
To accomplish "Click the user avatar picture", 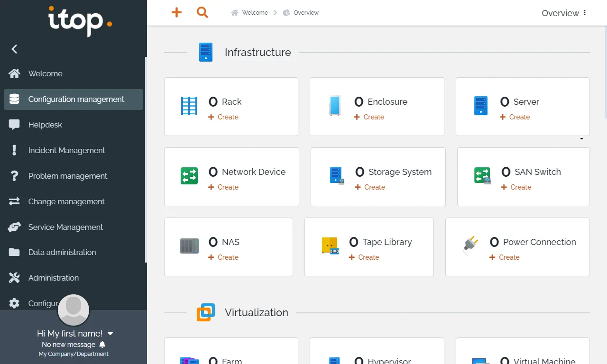I will (x=74, y=310).
